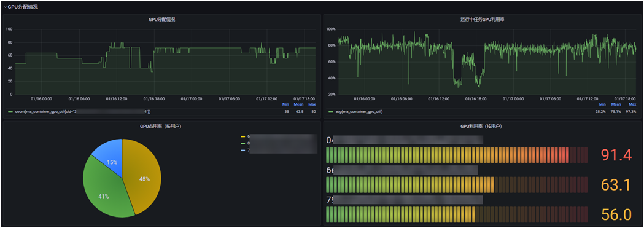Sort GPU利用率 chart legend by Min header
The width and height of the screenshot is (644, 228).
tap(602, 104)
